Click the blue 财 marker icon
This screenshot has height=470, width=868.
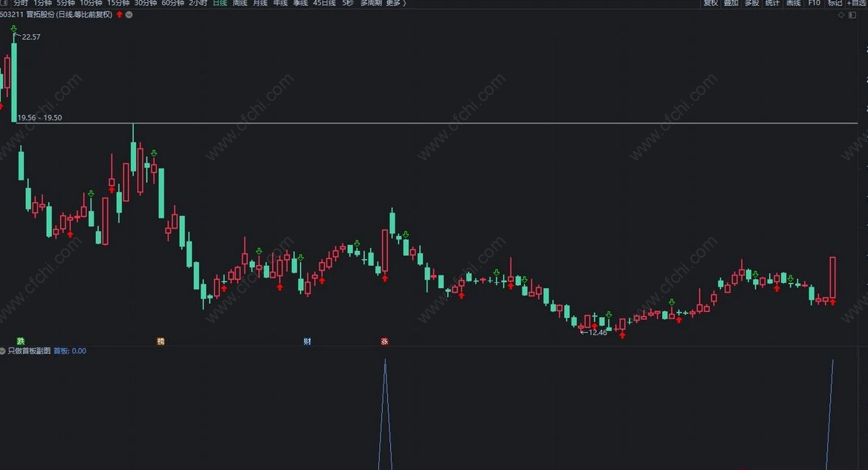[x=307, y=341]
